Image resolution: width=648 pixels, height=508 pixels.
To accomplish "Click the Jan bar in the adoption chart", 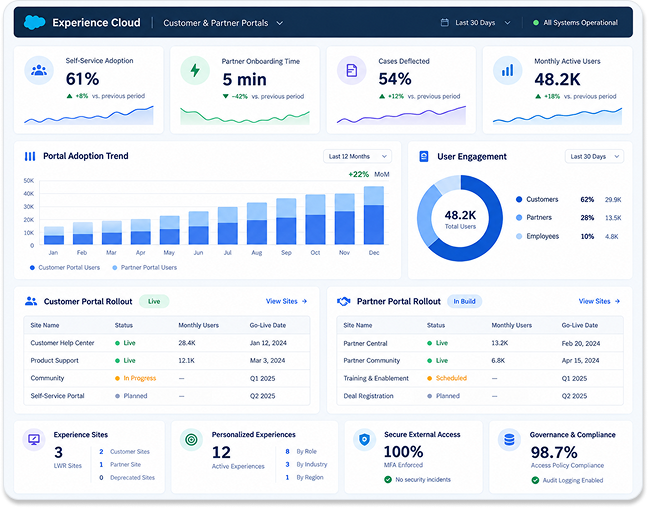I will pyautogui.click(x=54, y=236).
